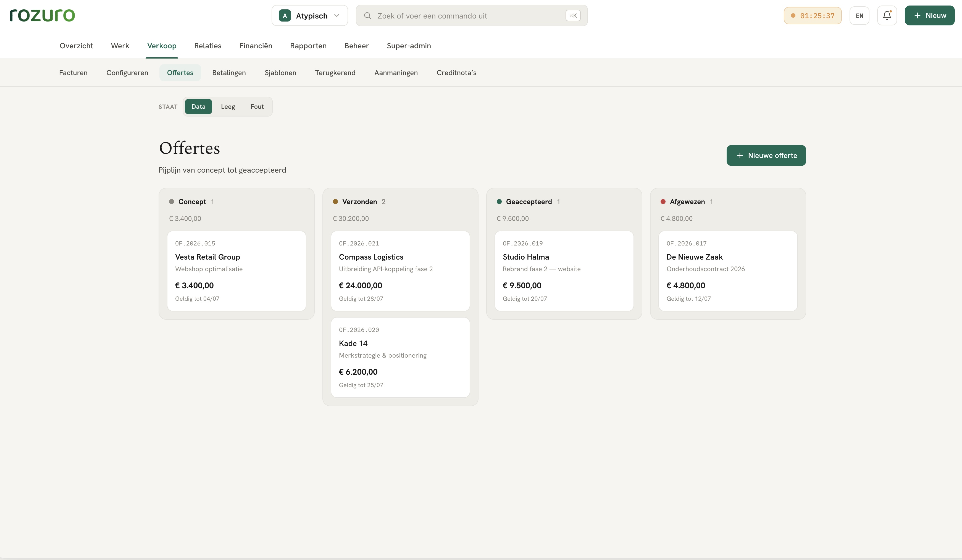The image size is (962, 560).
Task: Click the € 30.200,00 column total
Action: coord(351,219)
